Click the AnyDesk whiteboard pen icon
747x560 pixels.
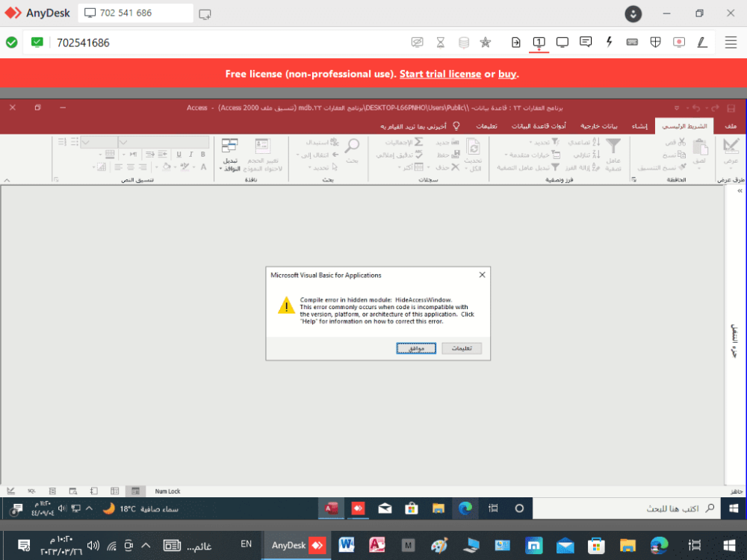702,43
